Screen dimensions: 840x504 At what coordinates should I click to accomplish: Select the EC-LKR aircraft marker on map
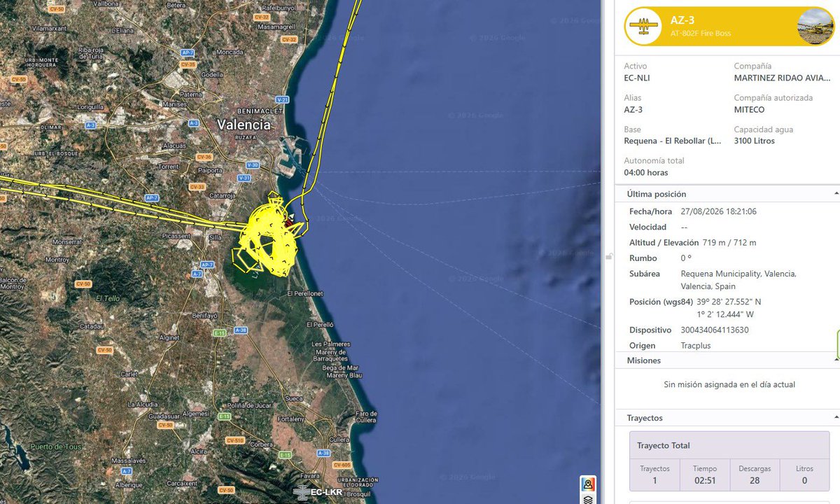point(302,492)
